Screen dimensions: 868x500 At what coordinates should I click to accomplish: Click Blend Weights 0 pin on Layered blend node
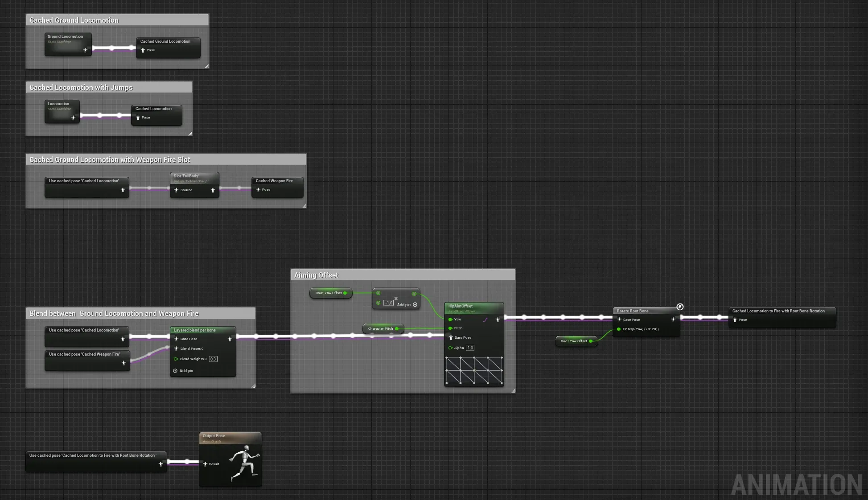click(x=176, y=359)
